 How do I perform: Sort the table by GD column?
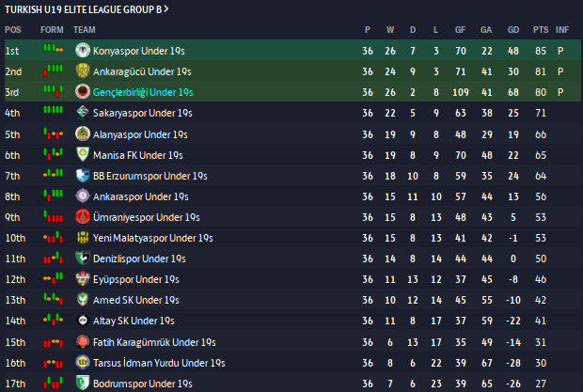[x=514, y=30]
